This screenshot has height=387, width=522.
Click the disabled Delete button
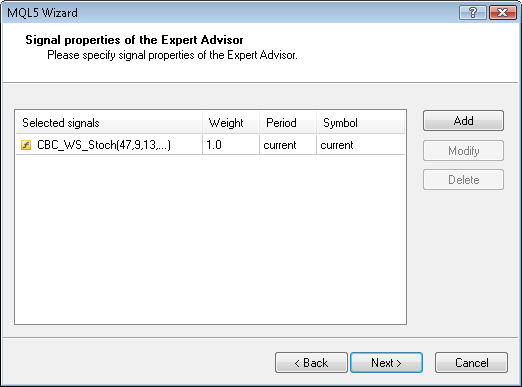click(x=463, y=180)
